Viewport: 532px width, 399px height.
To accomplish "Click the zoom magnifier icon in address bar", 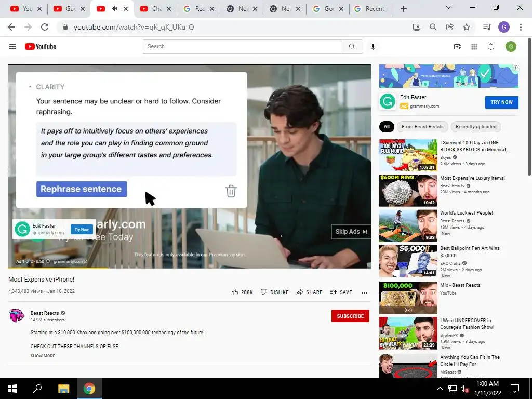I will pyautogui.click(x=433, y=27).
